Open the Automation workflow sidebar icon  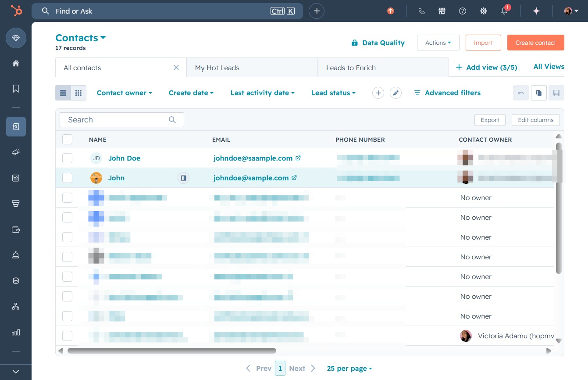[x=16, y=306]
